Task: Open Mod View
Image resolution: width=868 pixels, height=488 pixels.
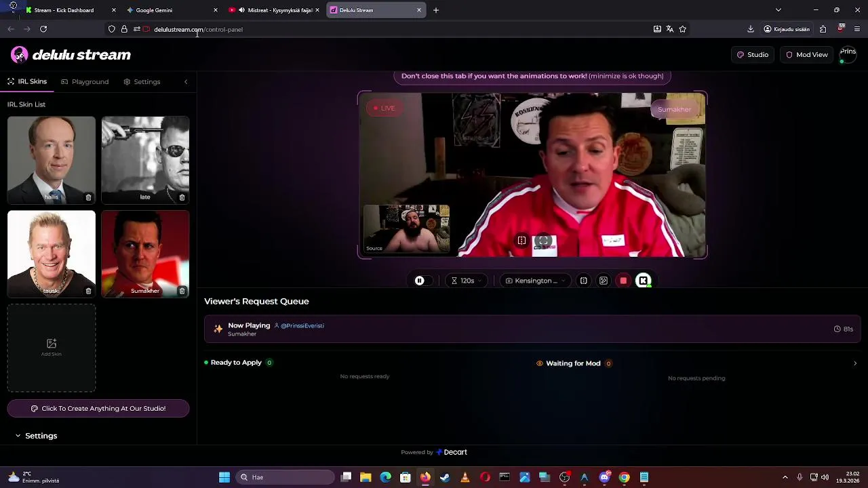Action: click(x=806, y=55)
